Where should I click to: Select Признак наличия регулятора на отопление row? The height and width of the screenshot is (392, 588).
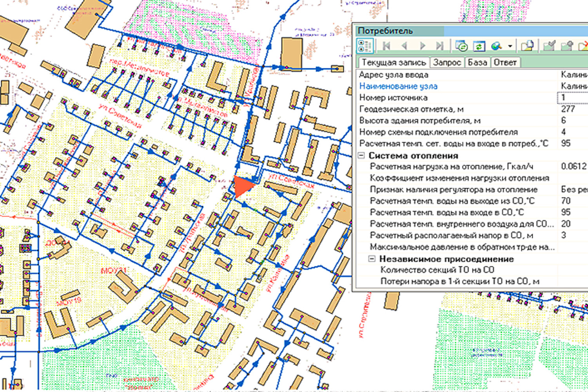(x=472, y=189)
